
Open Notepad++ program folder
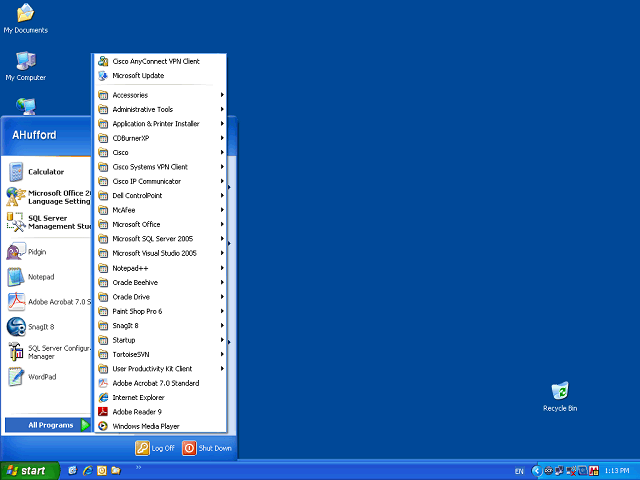(x=160, y=268)
